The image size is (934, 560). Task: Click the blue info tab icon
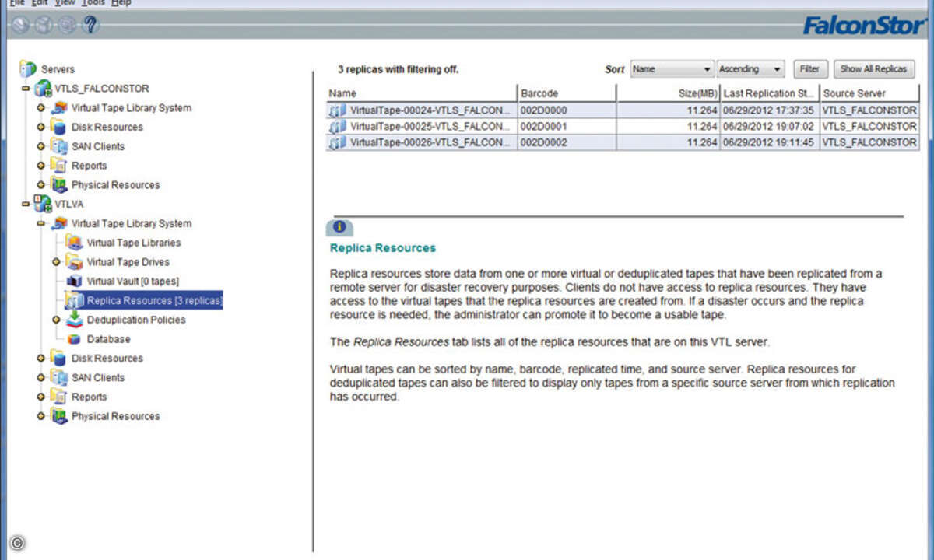pos(339,227)
